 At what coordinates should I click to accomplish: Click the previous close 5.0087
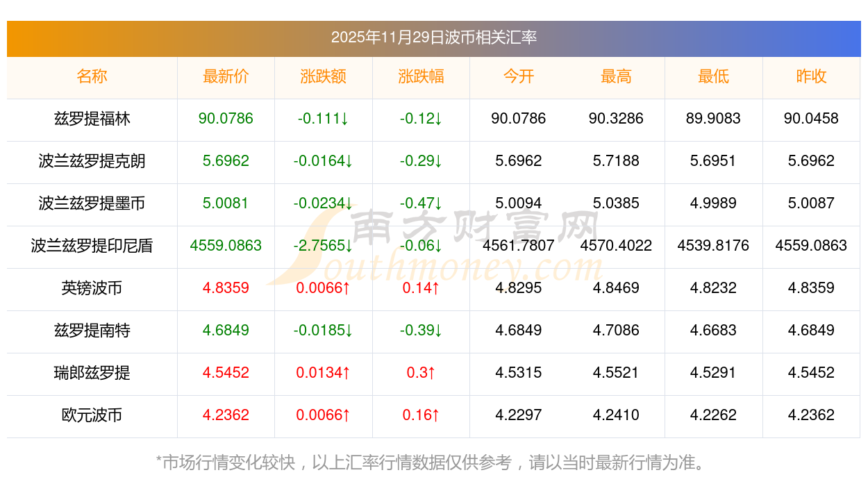[811, 203]
